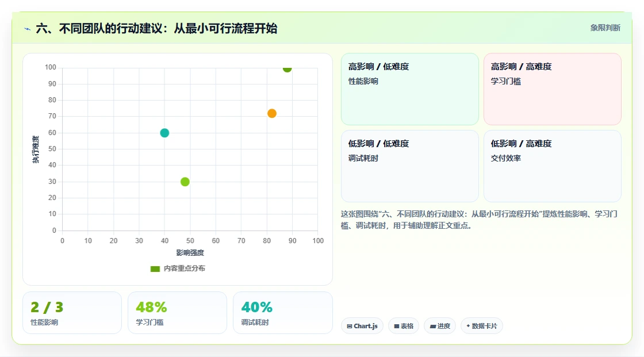Viewport: 644px width, 357px height.
Task: Click the lightning icon beside the section title
Action: 28,29
